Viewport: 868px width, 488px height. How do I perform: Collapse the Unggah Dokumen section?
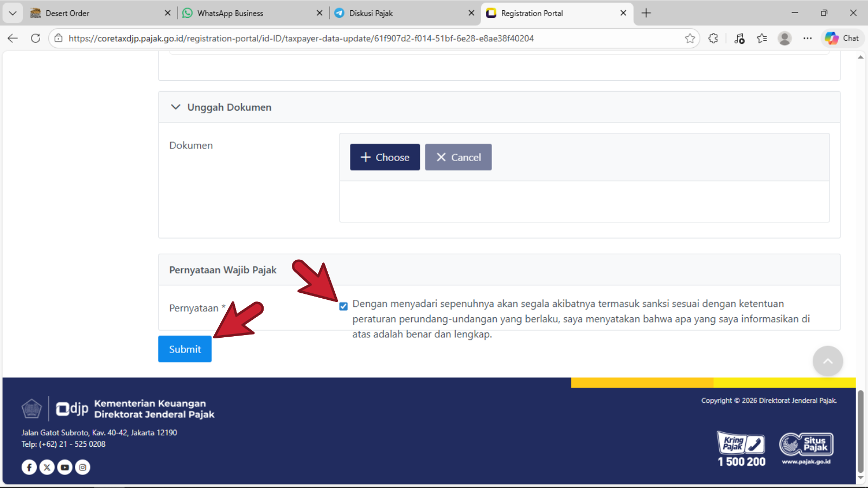tap(176, 107)
